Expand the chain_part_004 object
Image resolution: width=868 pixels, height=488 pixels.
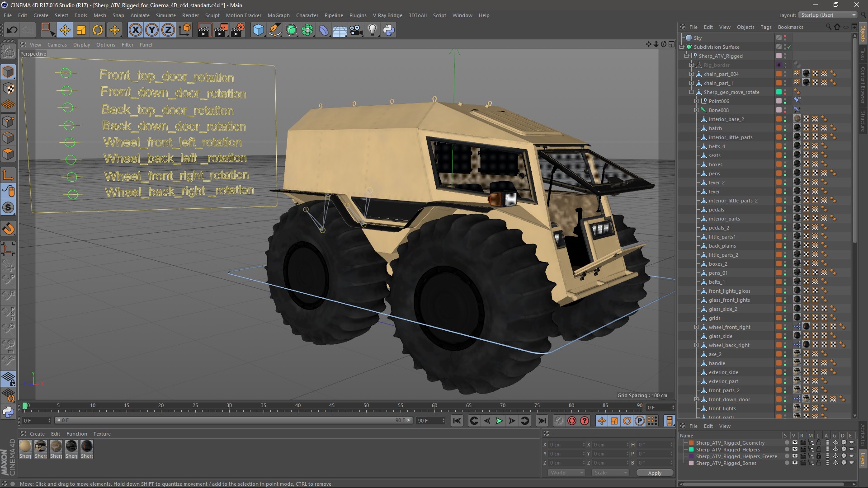coord(691,74)
